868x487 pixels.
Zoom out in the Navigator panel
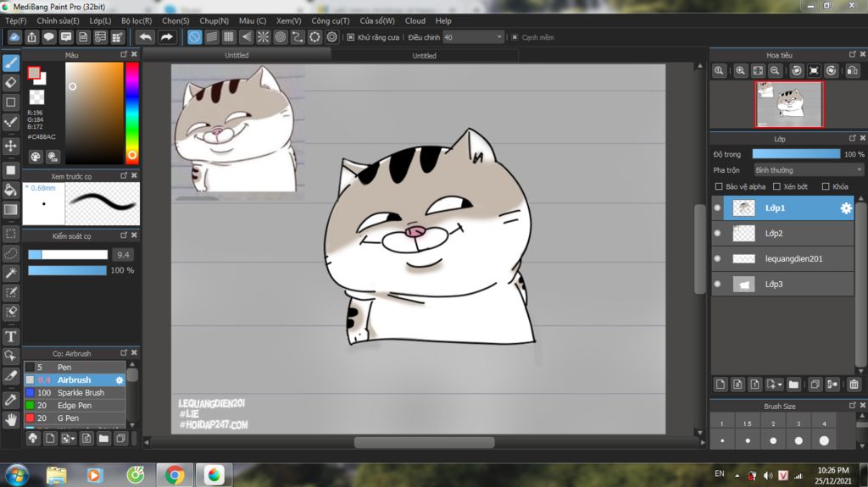(x=775, y=71)
